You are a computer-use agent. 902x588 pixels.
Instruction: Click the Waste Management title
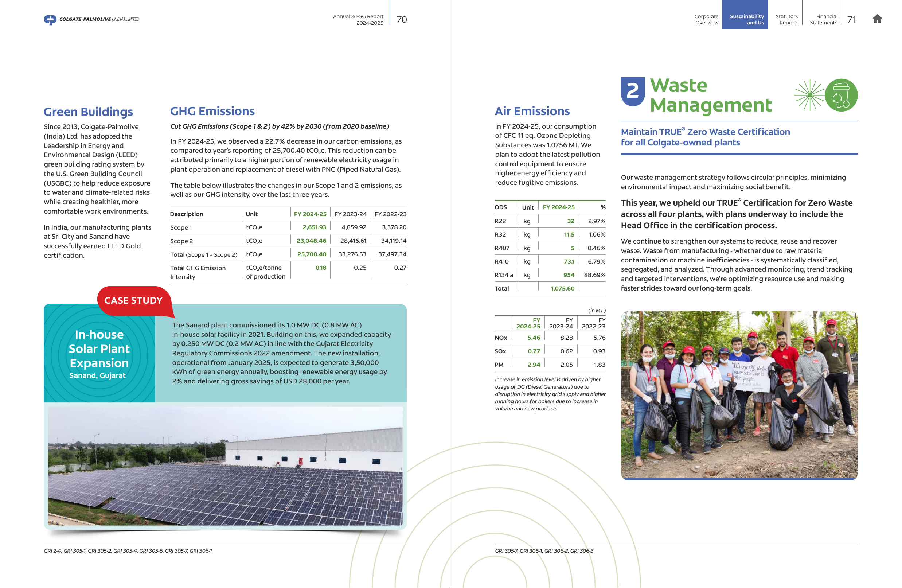click(x=711, y=95)
